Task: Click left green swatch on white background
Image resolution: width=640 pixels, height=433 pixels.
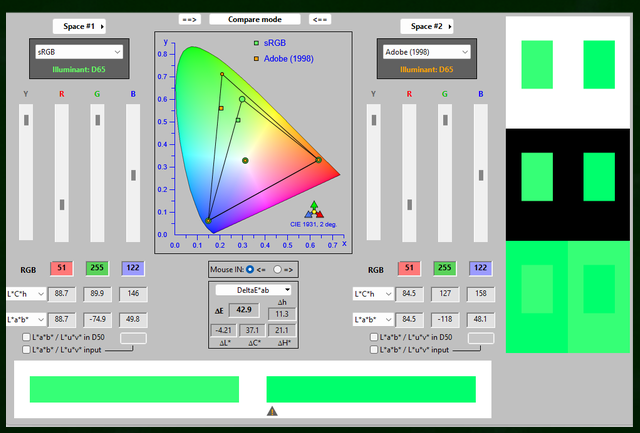Action: (537, 64)
